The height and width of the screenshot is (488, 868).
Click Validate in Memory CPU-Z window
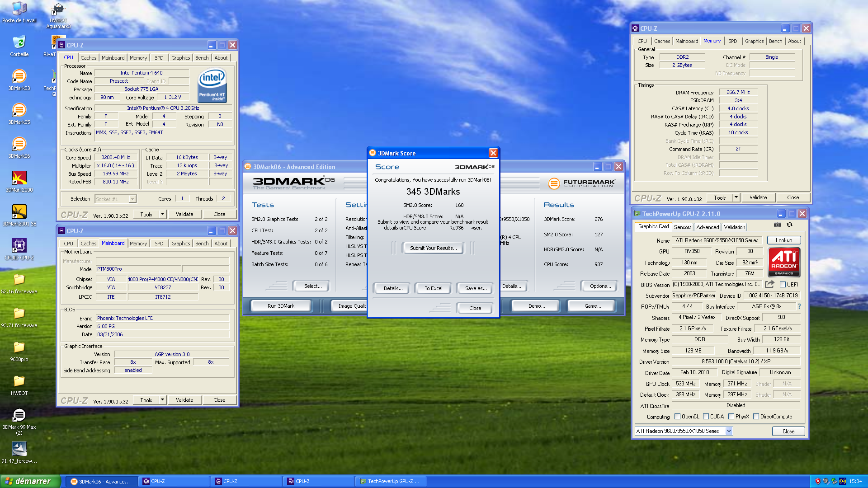point(758,197)
